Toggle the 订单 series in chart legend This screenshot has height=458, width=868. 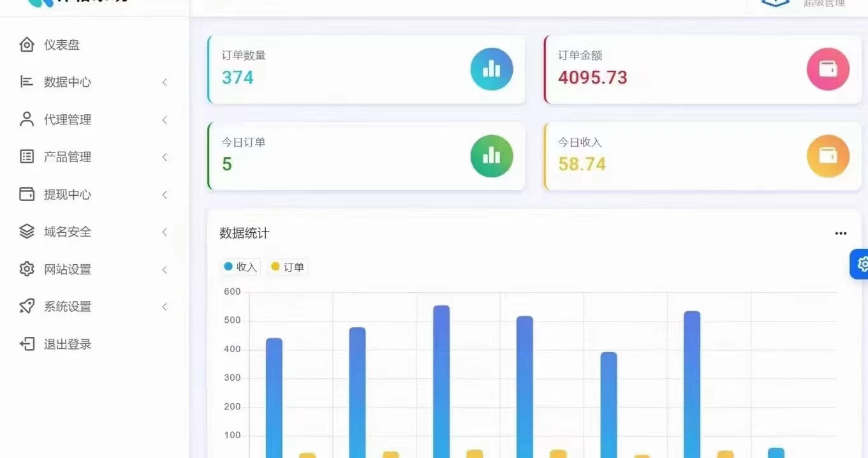click(x=288, y=267)
